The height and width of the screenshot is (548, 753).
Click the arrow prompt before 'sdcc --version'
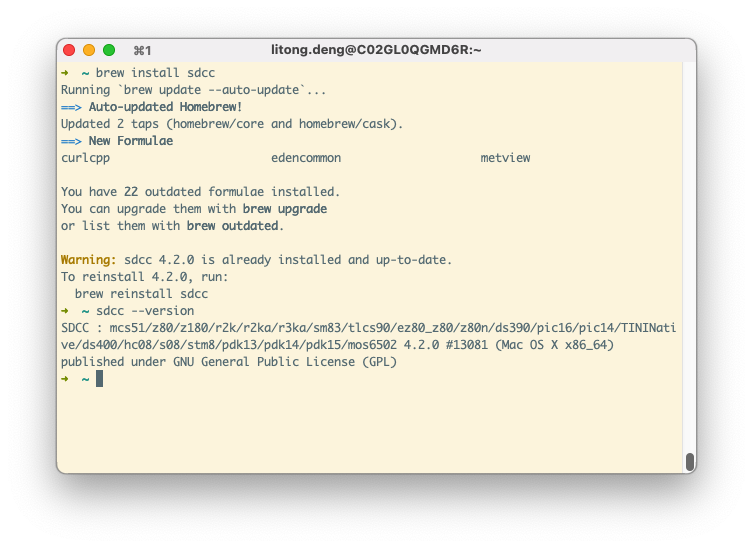pyautogui.click(x=65, y=311)
